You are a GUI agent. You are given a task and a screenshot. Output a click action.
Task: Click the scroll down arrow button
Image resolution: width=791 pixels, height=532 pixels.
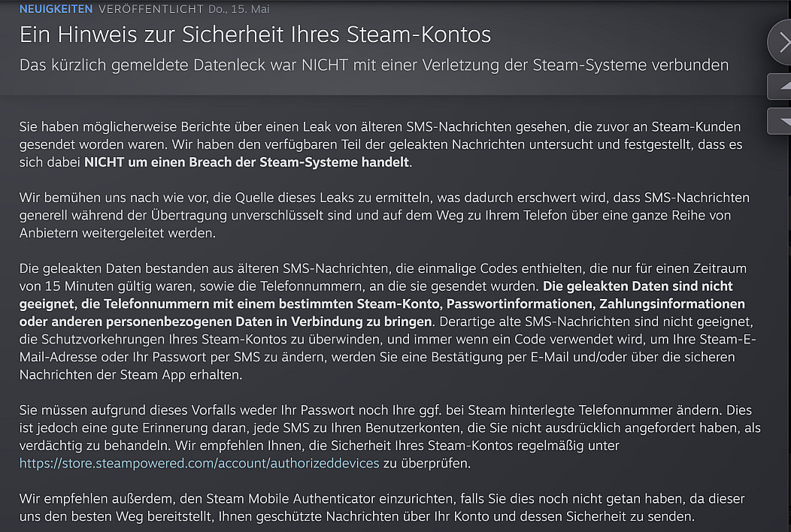[x=782, y=121]
